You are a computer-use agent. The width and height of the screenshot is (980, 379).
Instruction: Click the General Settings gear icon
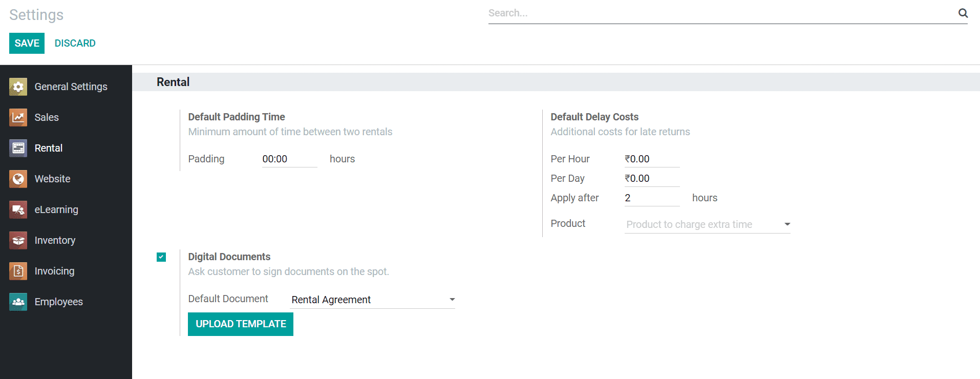click(18, 87)
